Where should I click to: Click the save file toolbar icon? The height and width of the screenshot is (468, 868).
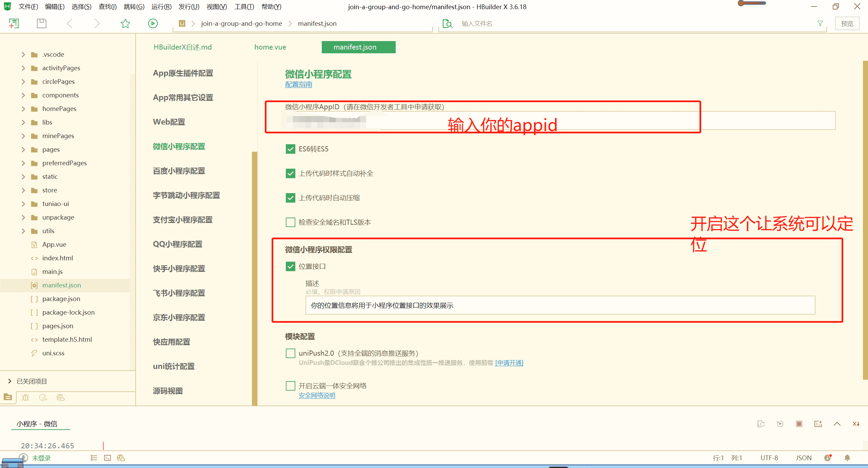tap(41, 23)
